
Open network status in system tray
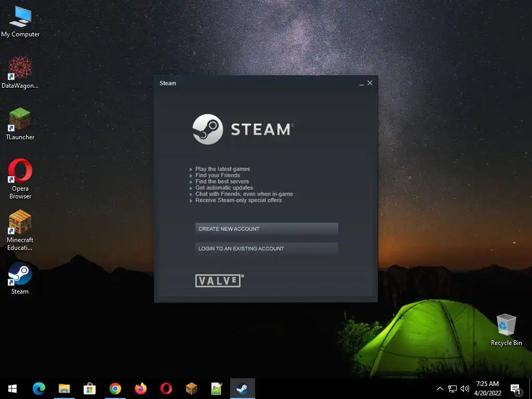(453, 389)
